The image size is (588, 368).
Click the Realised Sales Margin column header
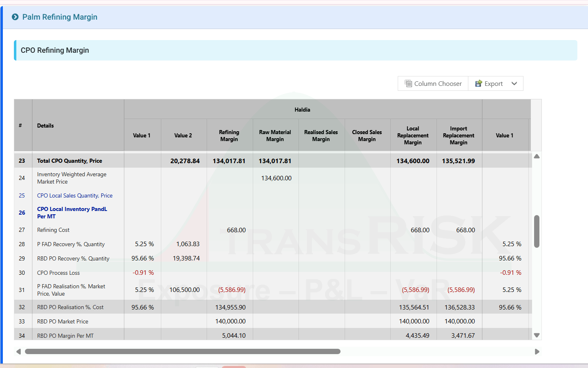coord(321,135)
